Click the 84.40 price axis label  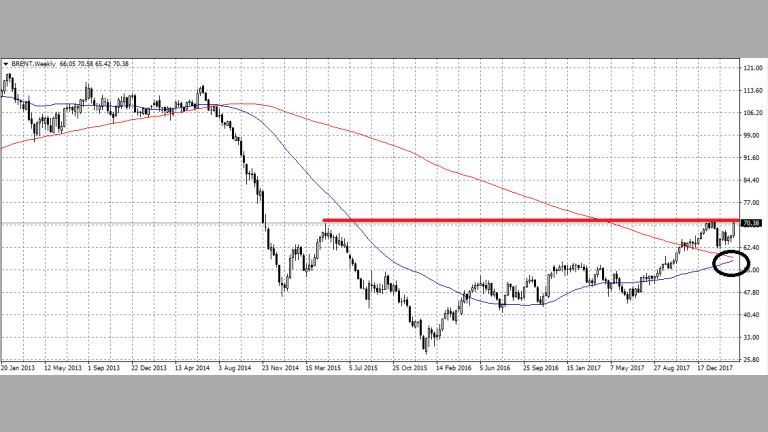coord(752,180)
